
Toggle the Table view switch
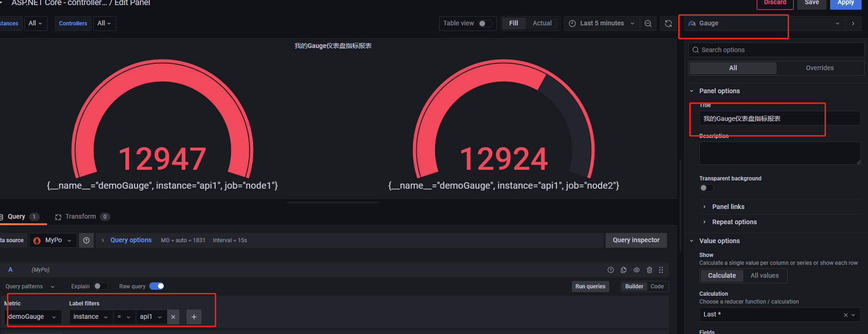click(x=485, y=24)
